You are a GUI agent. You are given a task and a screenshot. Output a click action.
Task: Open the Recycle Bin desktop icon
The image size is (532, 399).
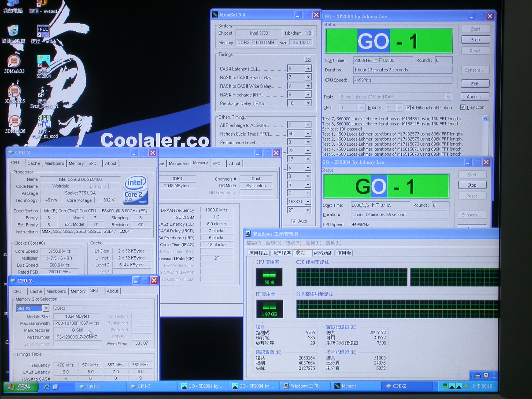[x=13, y=34]
